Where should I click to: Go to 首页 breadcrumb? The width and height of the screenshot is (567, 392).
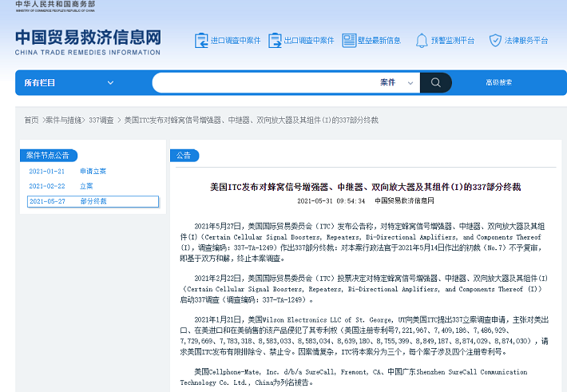31,120
